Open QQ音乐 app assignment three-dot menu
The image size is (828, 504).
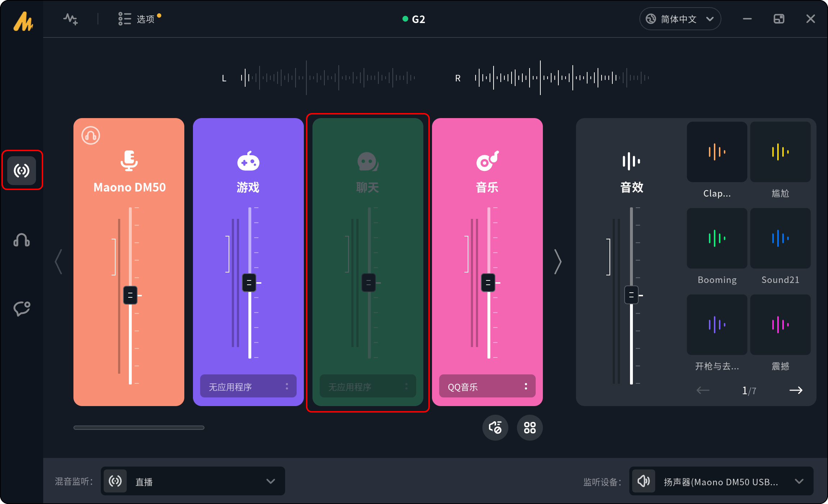pos(526,386)
